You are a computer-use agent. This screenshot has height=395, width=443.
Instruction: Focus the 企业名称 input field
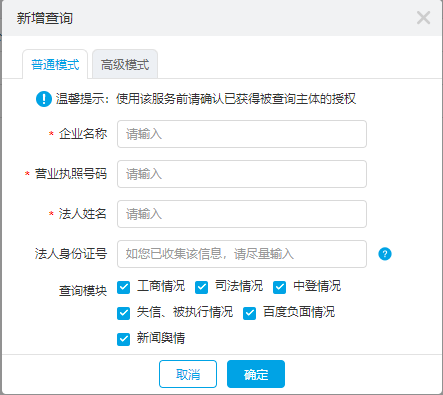(x=242, y=134)
